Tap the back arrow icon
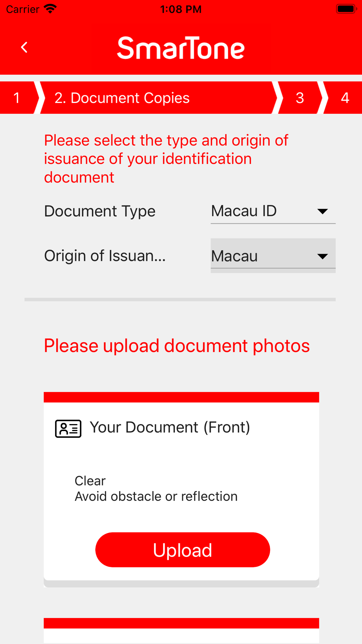 click(24, 47)
